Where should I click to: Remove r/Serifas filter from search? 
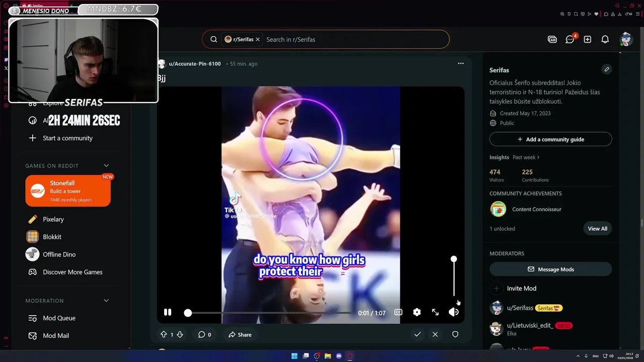pos(258,39)
